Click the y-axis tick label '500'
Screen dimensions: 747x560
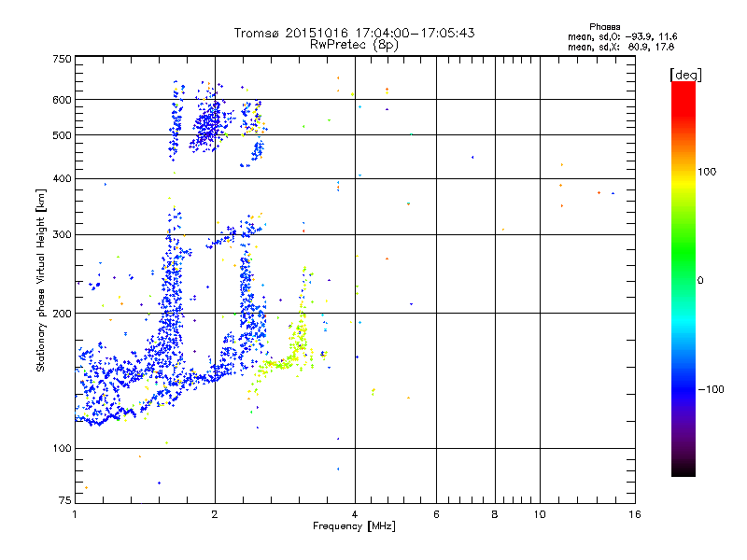[x=62, y=135]
